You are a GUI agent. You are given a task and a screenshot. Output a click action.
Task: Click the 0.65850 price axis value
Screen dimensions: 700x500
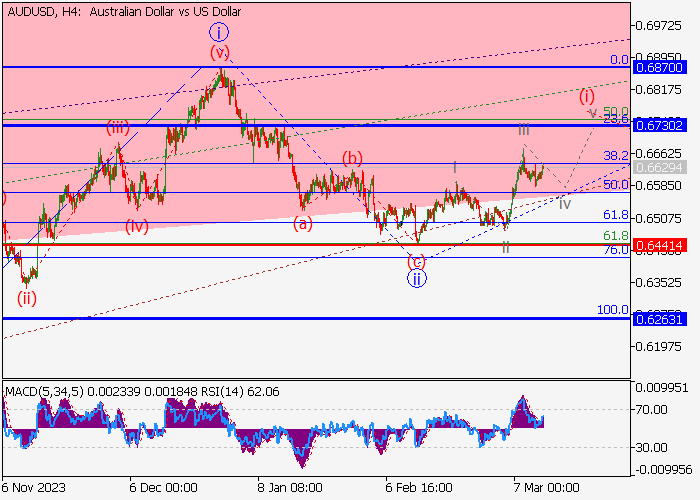658,185
